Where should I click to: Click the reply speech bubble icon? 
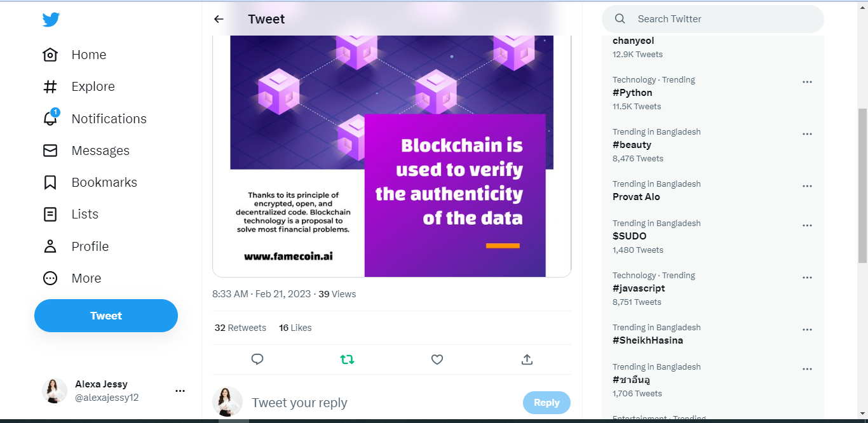(257, 359)
